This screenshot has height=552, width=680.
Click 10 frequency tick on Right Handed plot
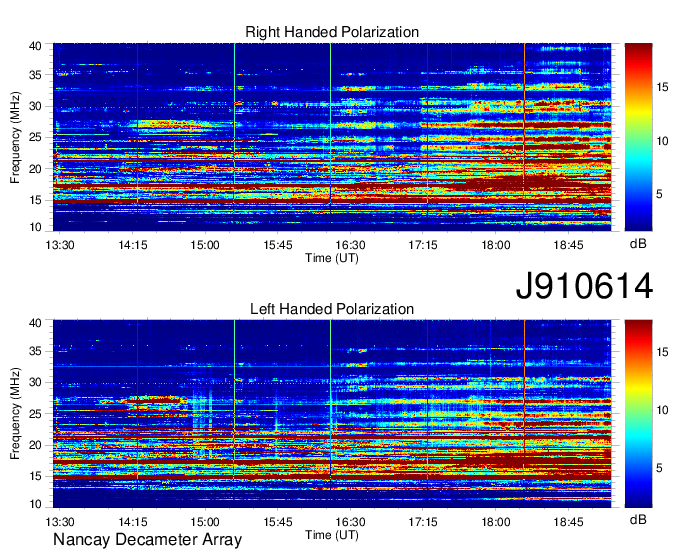pyautogui.click(x=35, y=227)
